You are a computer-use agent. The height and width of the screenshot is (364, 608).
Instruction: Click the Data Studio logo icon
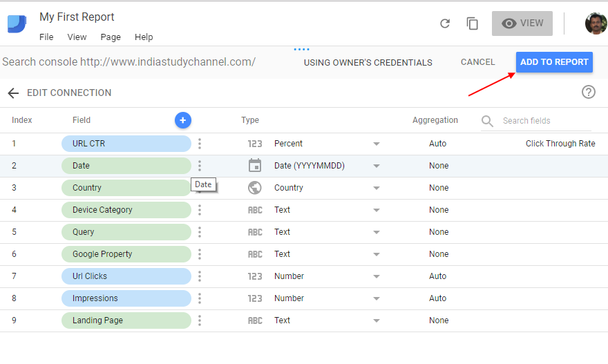tap(17, 23)
